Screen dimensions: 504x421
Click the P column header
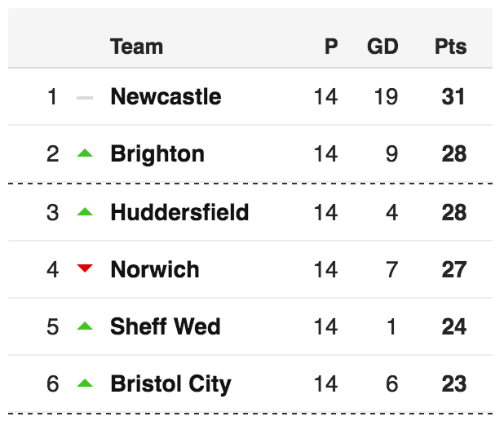point(331,47)
